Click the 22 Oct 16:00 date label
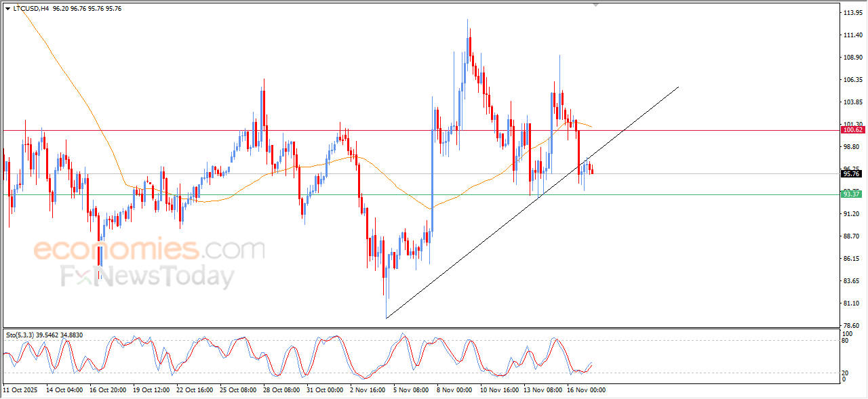This screenshot has height=399, width=868. click(195, 390)
